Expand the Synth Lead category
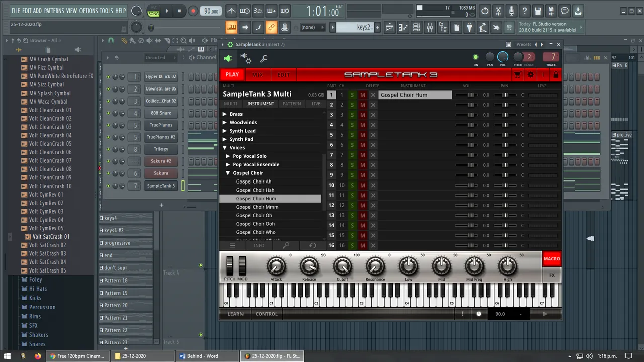 pyautogui.click(x=225, y=131)
